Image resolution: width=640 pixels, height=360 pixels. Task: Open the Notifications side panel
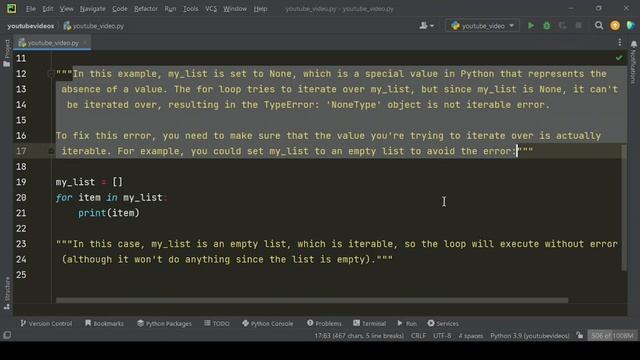point(633,61)
